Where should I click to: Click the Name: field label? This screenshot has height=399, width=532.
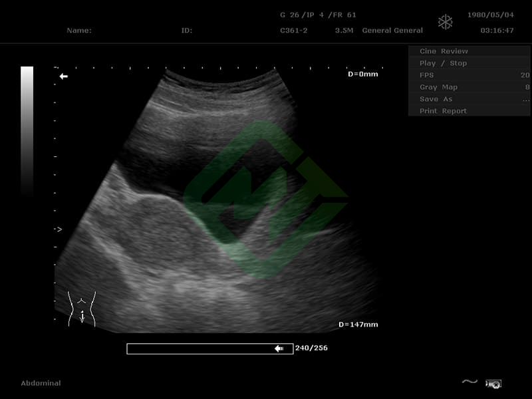(x=79, y=31)
